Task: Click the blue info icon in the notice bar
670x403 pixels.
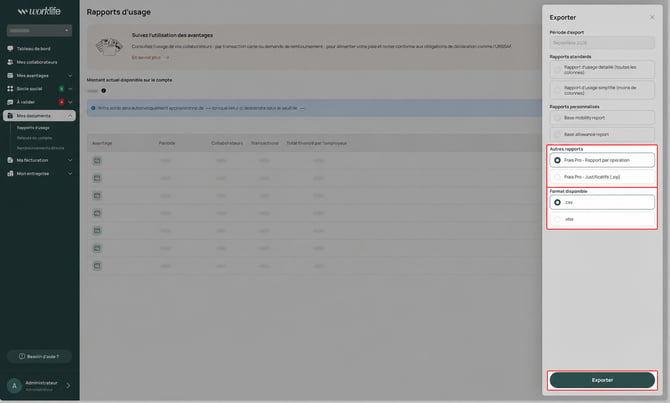Action: 93,108
